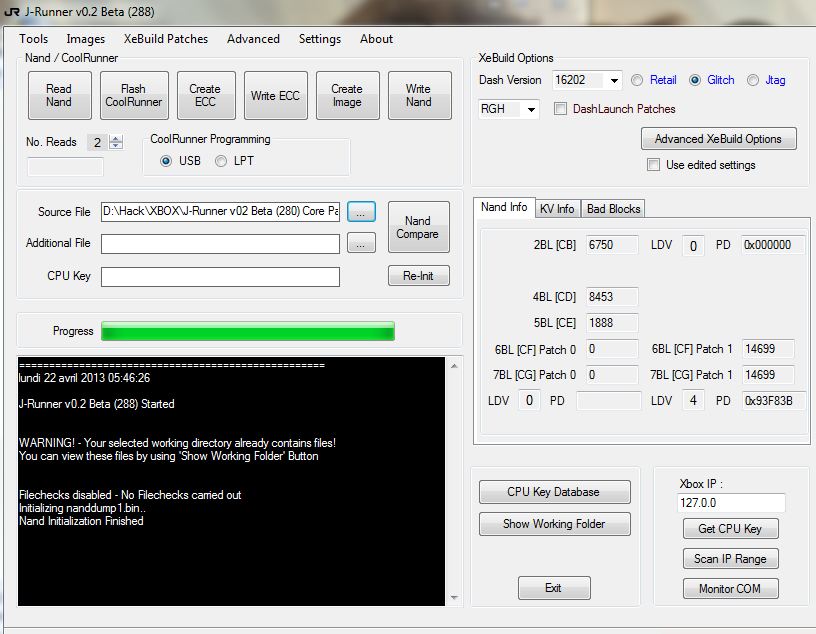Click Write ECC button
816x634 pixels.
click(x=275, y=96)
